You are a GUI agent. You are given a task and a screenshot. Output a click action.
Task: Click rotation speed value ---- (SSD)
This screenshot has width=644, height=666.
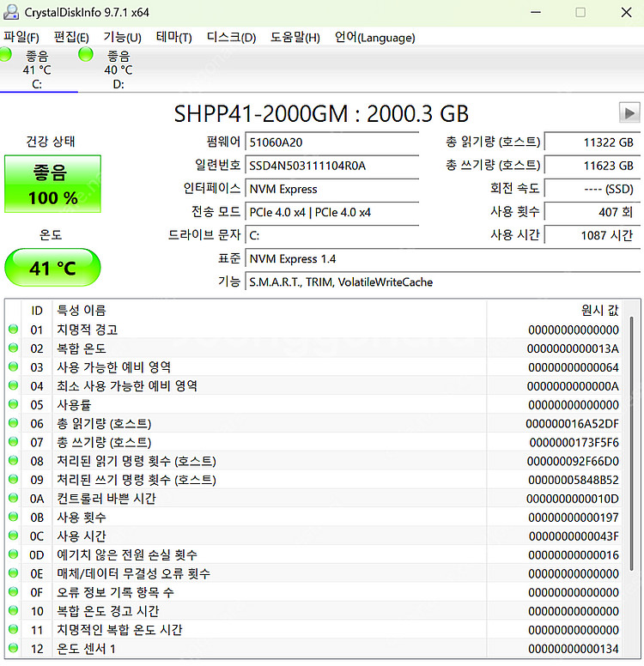pos(592,189)
